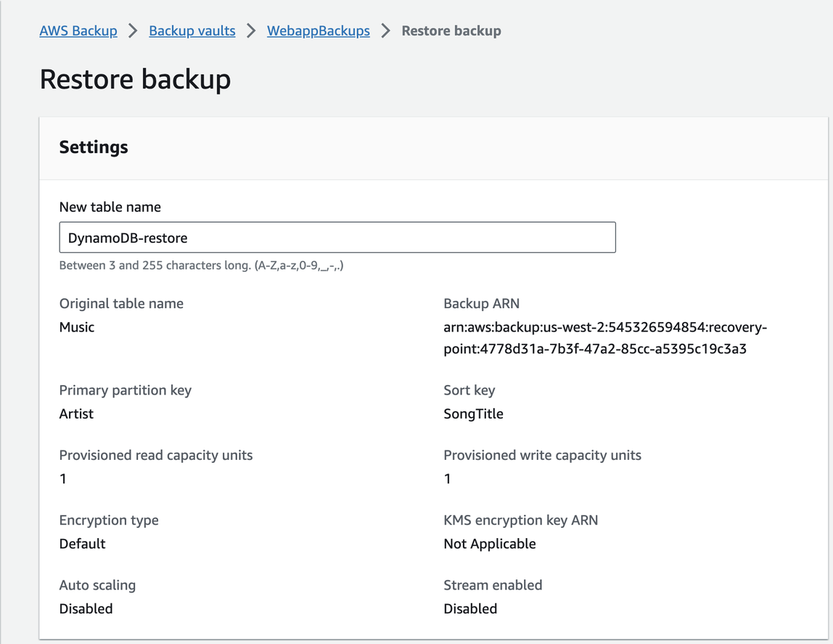This screenshot has width=833, height=644.
Task: Select the Backup ARN value text
Action: click(x=605, y=338)
